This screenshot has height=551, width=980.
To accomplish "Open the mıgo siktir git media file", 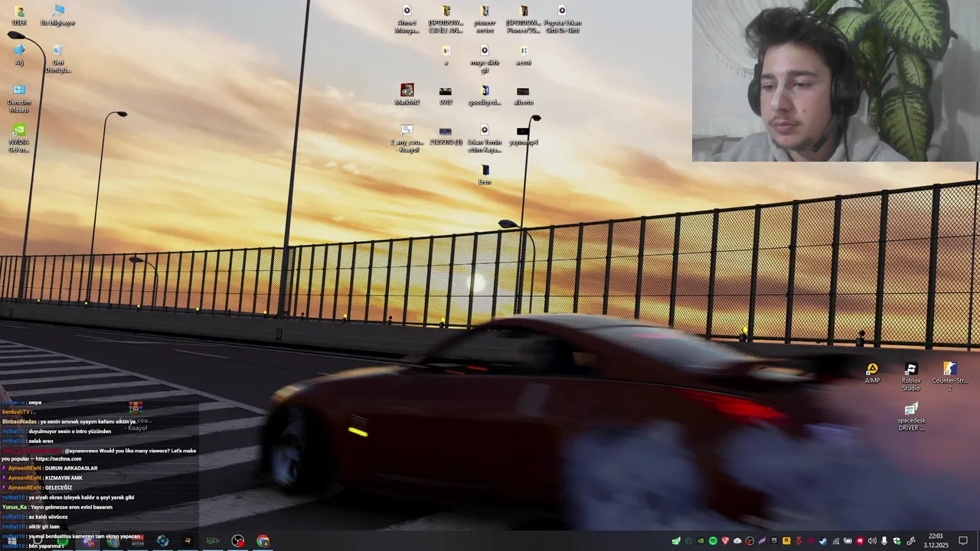I will tap(485, 59).
